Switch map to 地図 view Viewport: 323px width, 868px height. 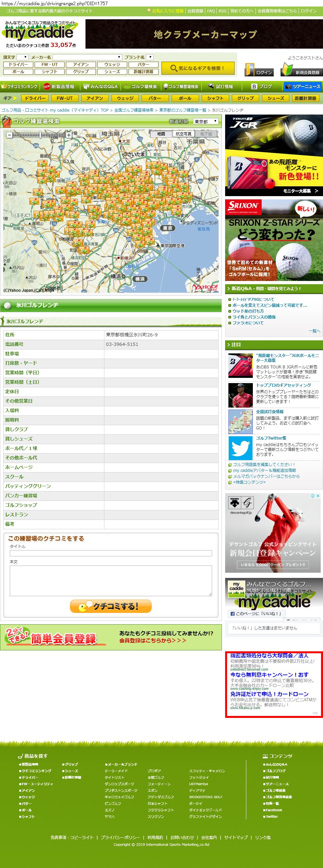[x=161, y=134]
